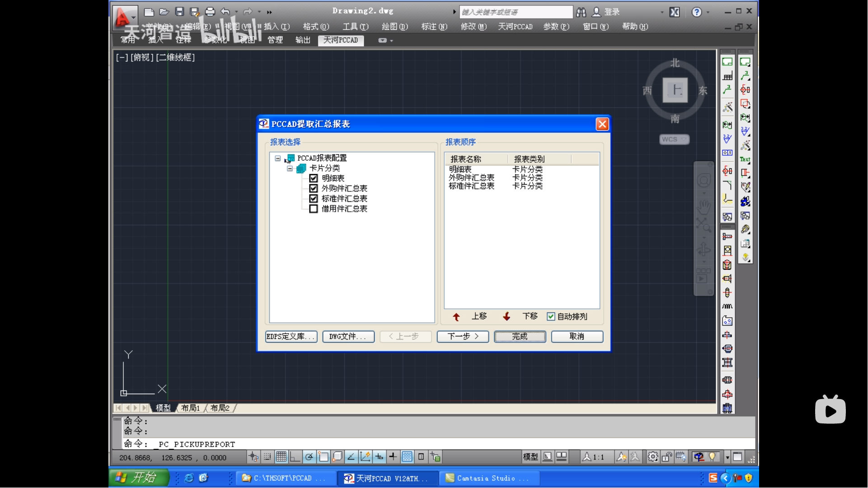The height and width of the screenshot is (488, 868).
Task: Click the Save floppy disk icon
Action: (x=179, y=12)
